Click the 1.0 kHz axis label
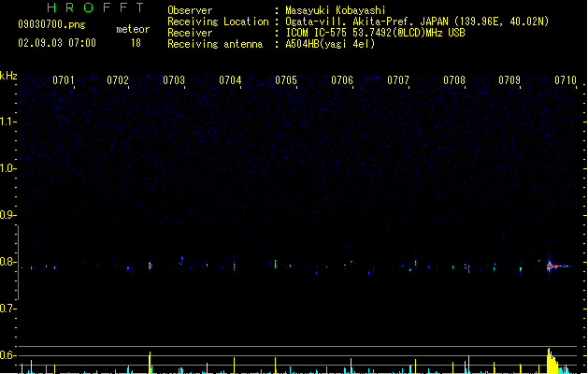 (7, 168)
